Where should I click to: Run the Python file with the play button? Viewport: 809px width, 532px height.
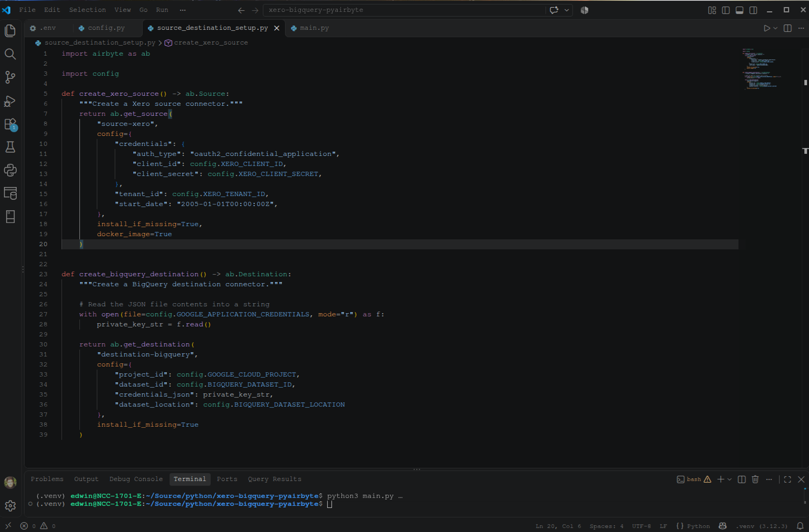click(766, 28)
